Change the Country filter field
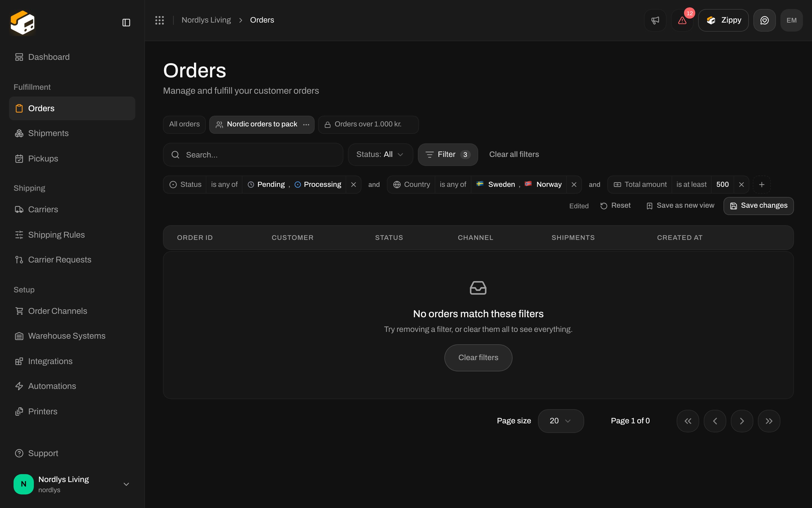The height and width of the screenshot is (508, 812). click(411, 185)
